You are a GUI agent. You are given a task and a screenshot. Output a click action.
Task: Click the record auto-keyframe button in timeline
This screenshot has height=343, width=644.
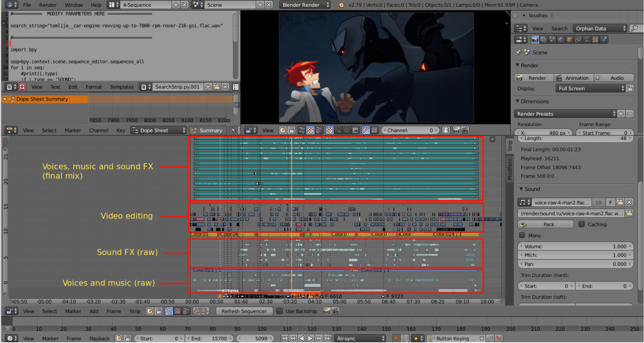point(396,338)
